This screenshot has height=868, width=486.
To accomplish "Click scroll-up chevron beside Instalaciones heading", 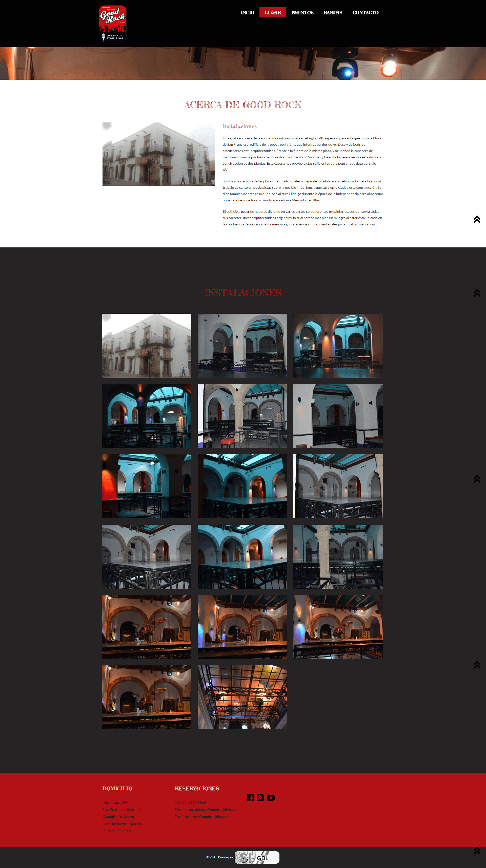I will [477, 293].
